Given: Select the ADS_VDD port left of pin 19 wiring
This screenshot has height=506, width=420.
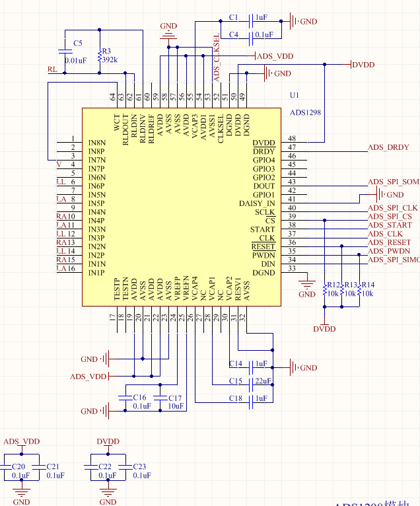Looking at the screenshot, I should [94, 377].
